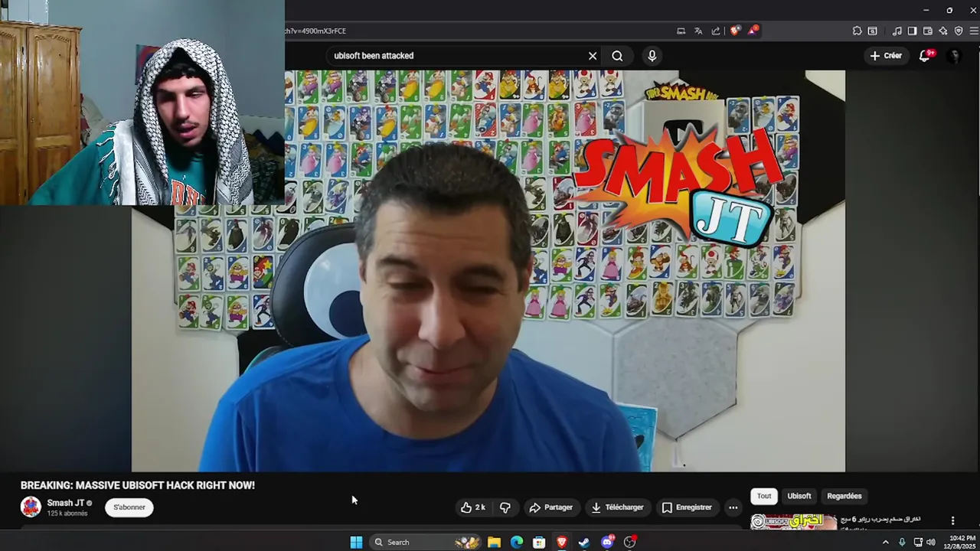The height and width of the screenshot is (551, 980).
Task: Click the tab search toolbar icon
Action: (x=872, y=31)
